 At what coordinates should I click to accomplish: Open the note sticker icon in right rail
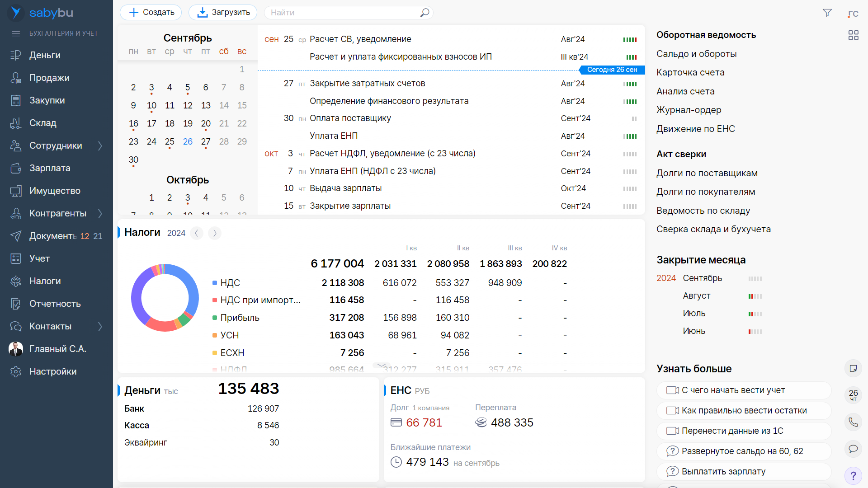(x=853, y=368)
